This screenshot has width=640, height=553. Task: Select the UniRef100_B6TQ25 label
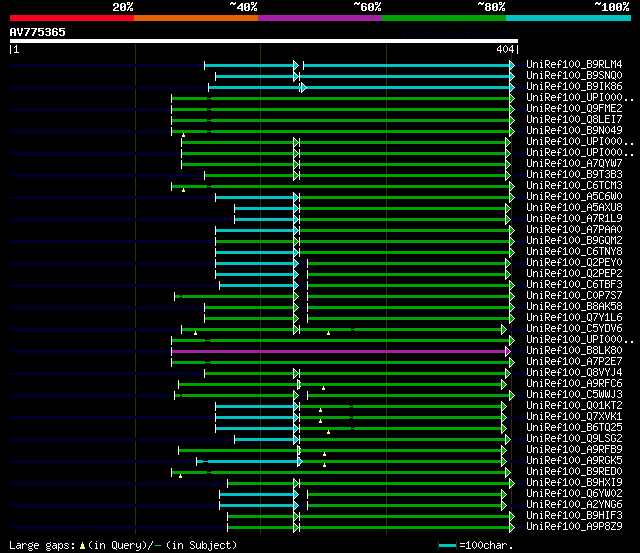click(574, 428)
